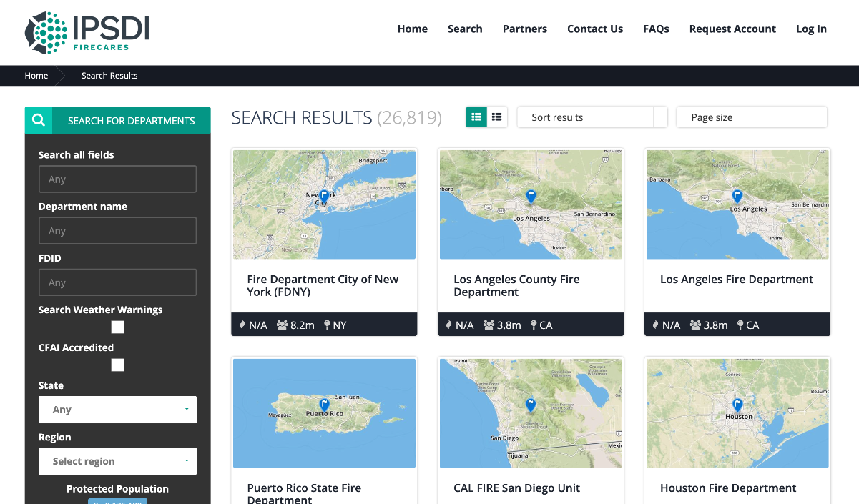859x504 pixels.
Task: Switch to list view of results
Action: click(x=496, y=117)
